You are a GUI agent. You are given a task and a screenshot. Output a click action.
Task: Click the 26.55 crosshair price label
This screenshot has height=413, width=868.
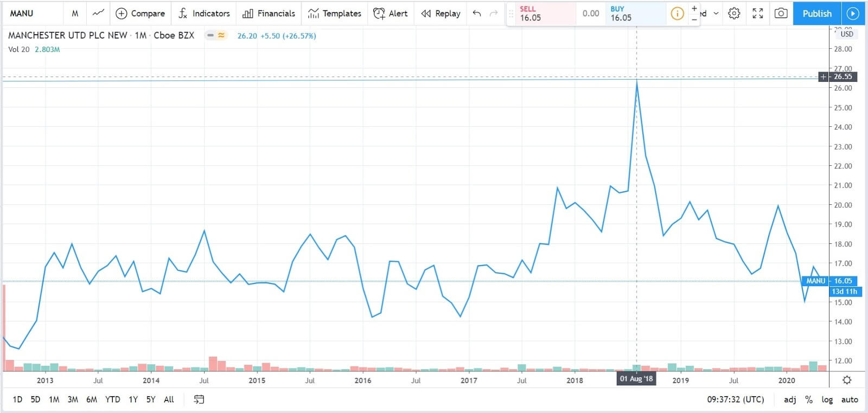[x=843, y=77]
